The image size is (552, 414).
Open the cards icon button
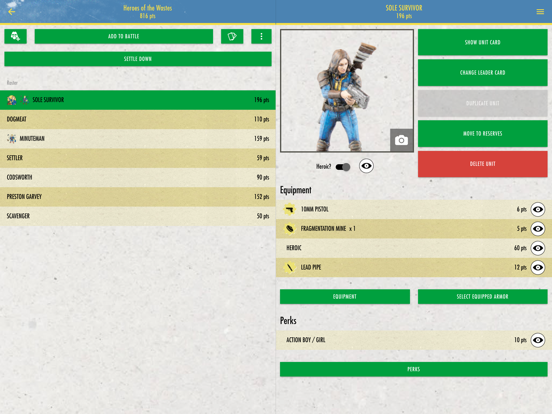pos(232,36)
